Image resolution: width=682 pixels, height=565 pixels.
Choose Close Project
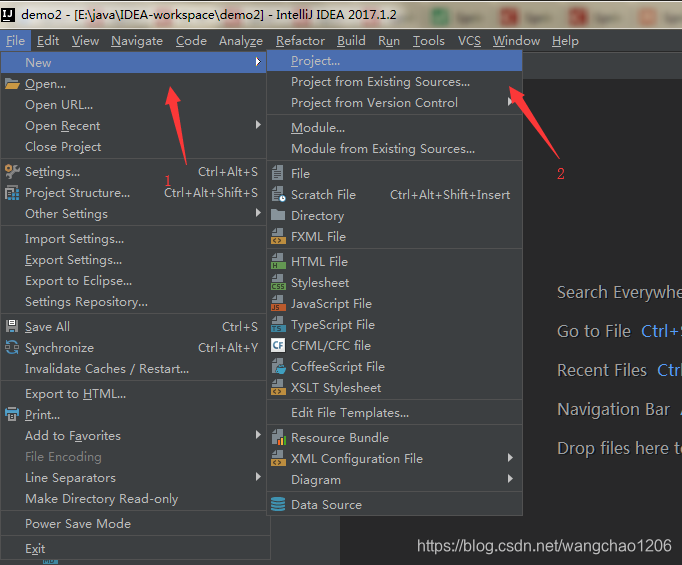134,147
